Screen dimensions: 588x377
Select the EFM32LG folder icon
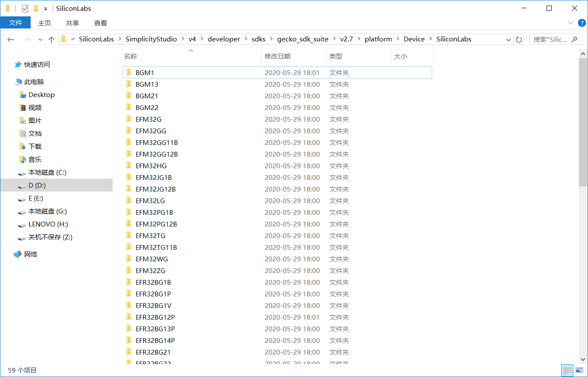pos(129,201)
